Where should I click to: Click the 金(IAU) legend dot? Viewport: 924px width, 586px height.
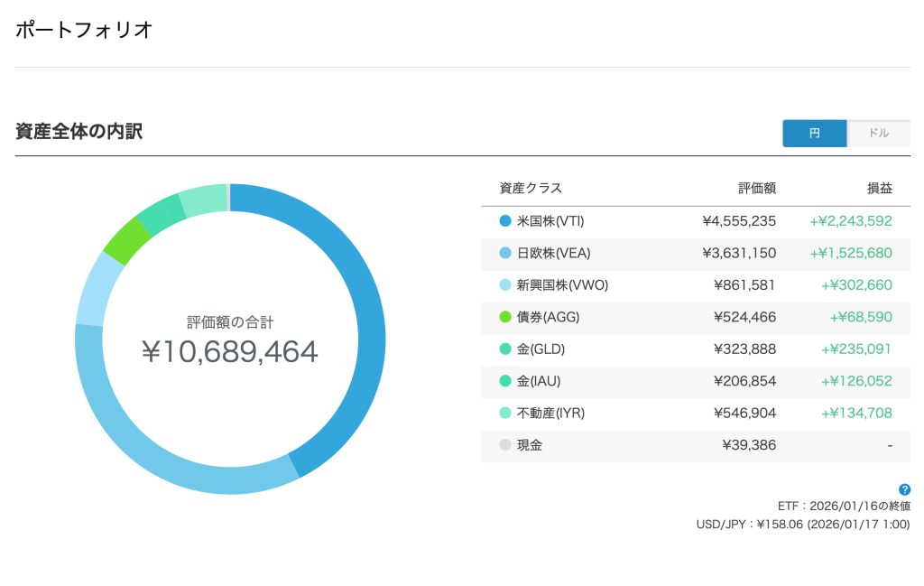point(505,381)
